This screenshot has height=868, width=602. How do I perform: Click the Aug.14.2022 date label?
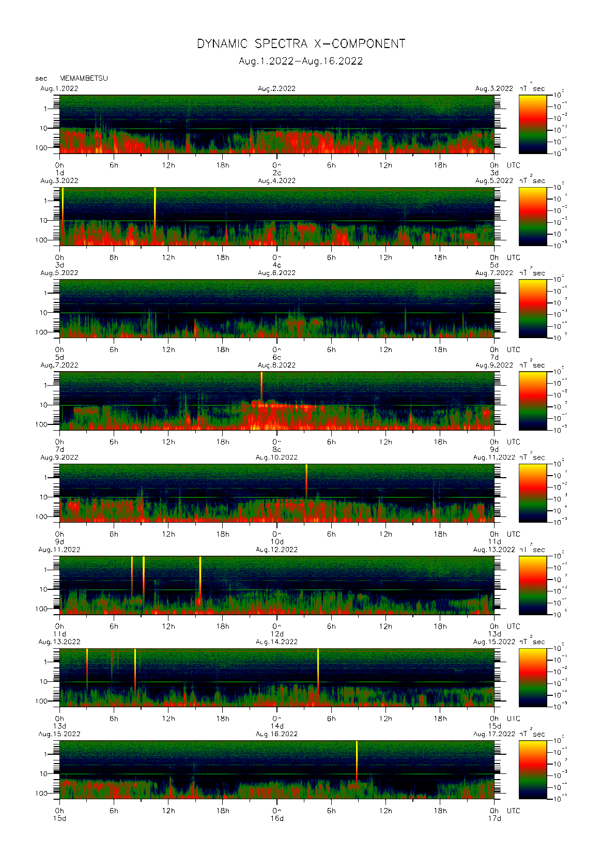277,642
